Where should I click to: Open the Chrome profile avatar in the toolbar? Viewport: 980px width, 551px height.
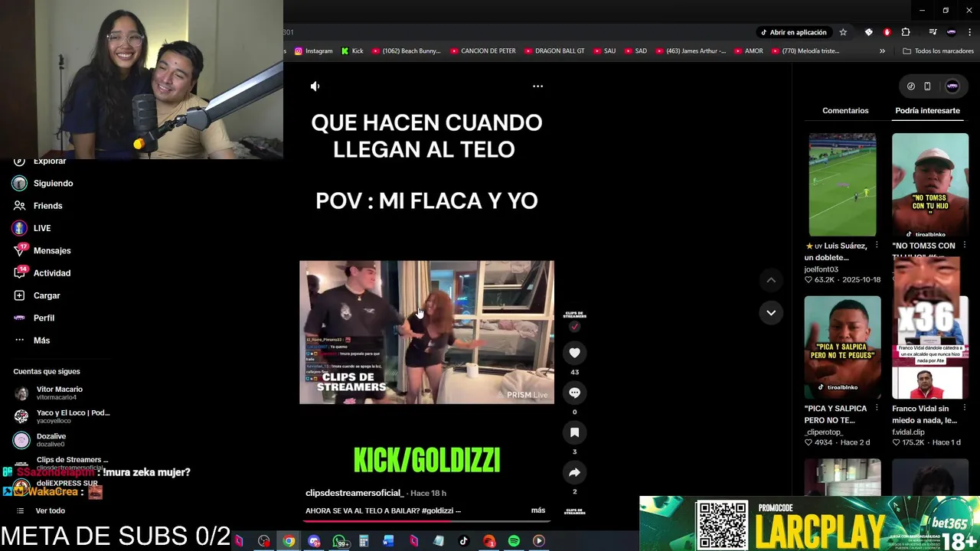point(951,32)
